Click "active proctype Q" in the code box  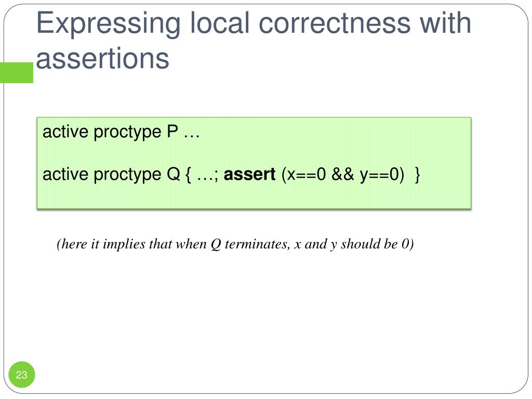coord(111,175)
